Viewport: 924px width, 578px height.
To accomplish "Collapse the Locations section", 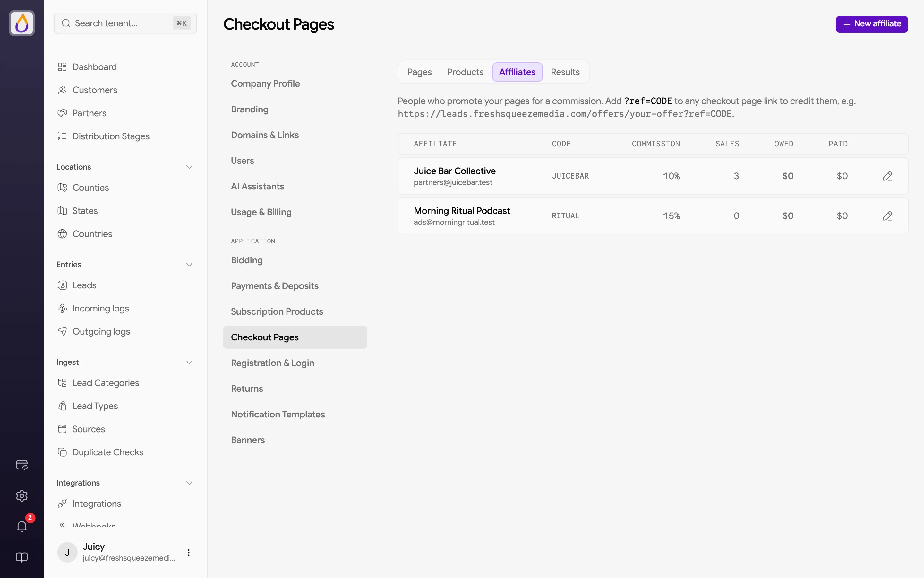I will (189, 167).
